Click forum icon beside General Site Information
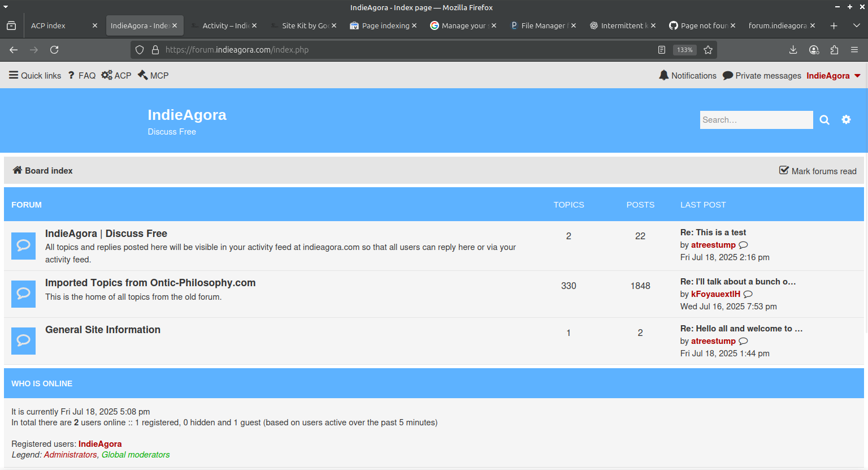 23,341
